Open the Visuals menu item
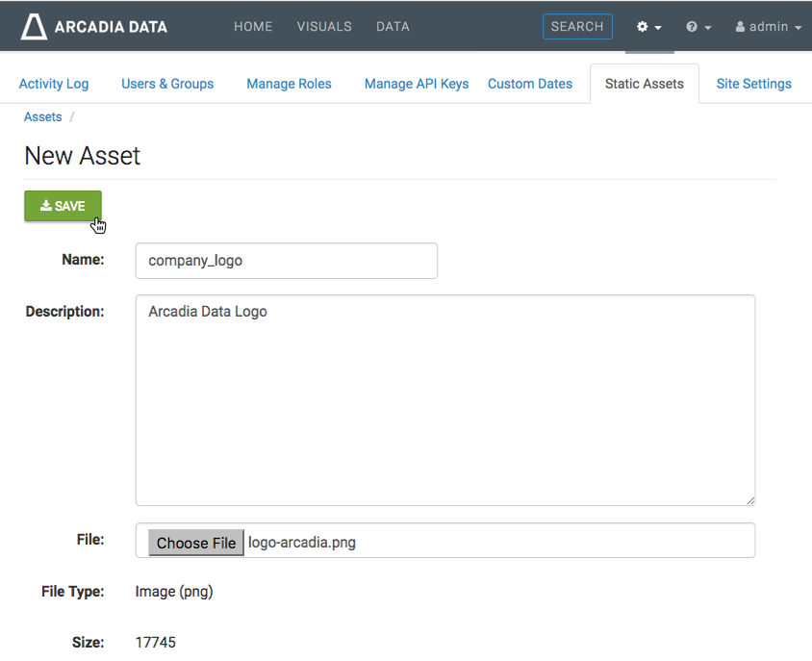The width and height of the screenshot is (812, 661). click(x=324, y=27)
